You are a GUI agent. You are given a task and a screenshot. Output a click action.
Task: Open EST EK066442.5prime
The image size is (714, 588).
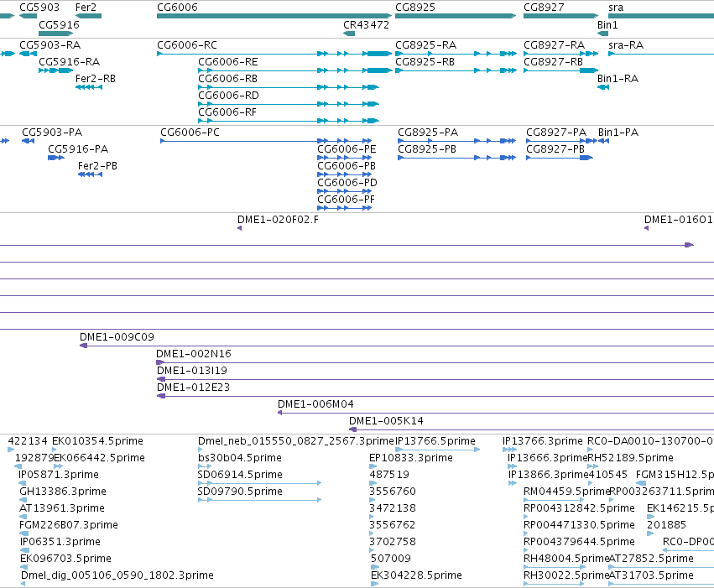point(99,458)
